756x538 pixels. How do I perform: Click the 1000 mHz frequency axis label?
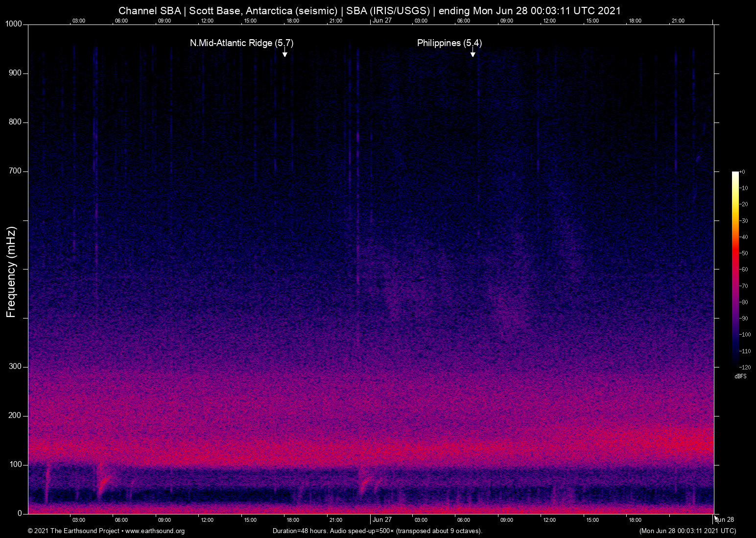tap(14, 24)
